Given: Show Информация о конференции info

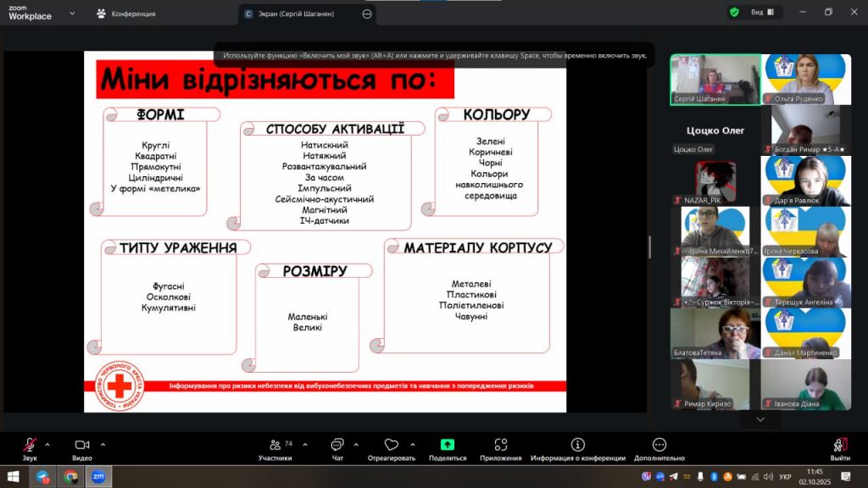Looking at the screenshot, I should [x=577, y=446].
